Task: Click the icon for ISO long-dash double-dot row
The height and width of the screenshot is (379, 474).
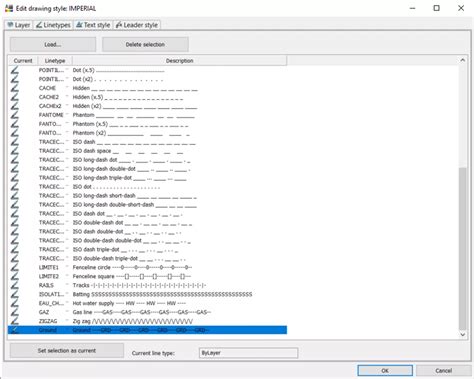Action: click(14, 169)
